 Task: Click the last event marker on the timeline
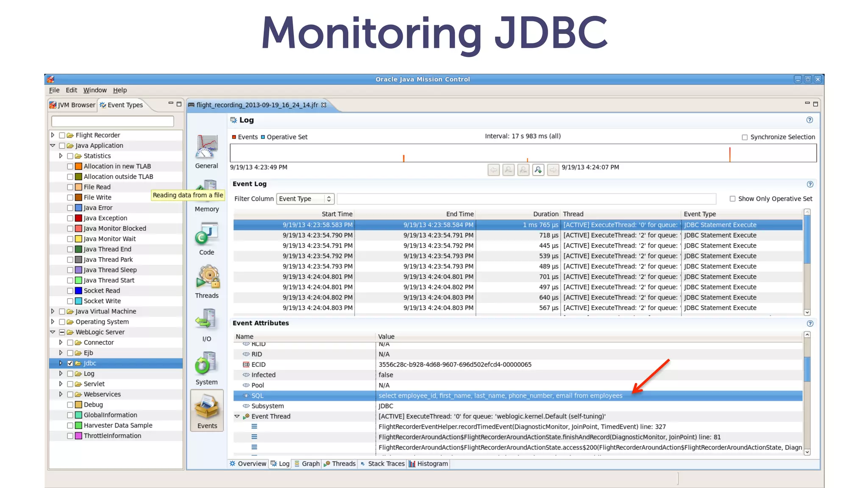coord(730,154)
